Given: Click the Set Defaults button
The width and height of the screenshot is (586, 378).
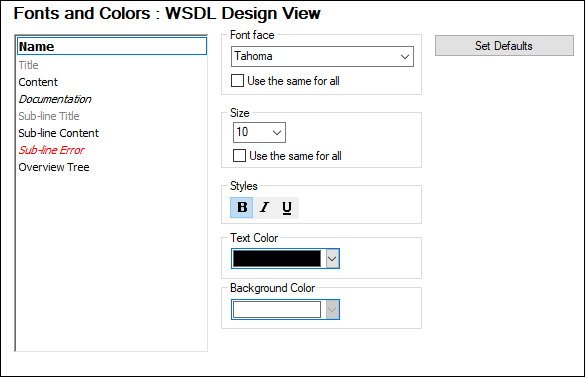Looking at the screenshot, I should 504,46.
